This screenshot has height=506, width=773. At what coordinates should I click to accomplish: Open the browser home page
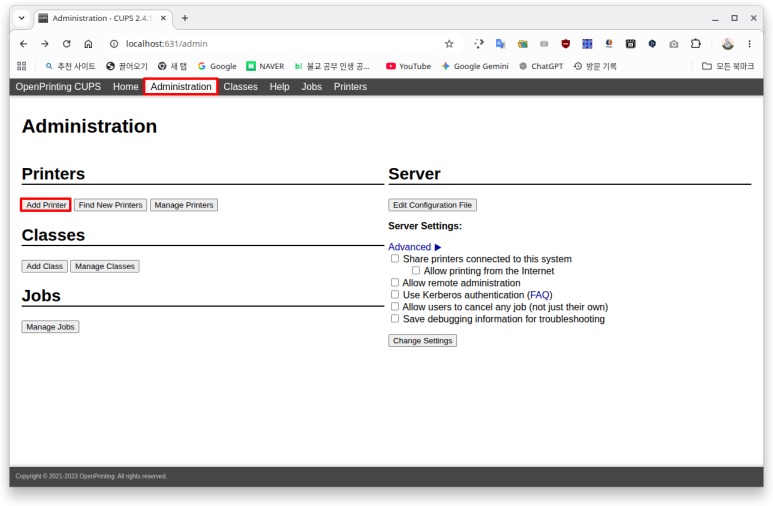(88, 44)
